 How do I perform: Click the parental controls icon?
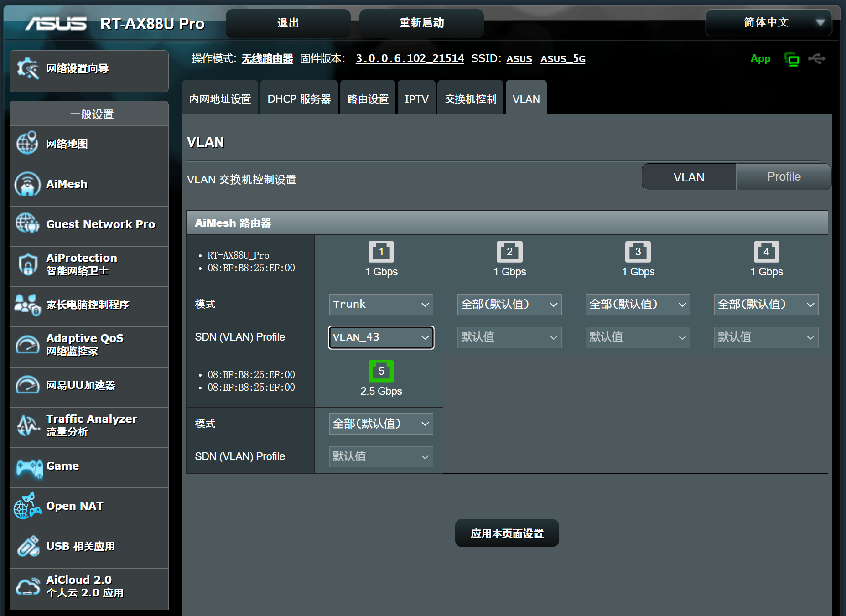[x=27, y=305]
